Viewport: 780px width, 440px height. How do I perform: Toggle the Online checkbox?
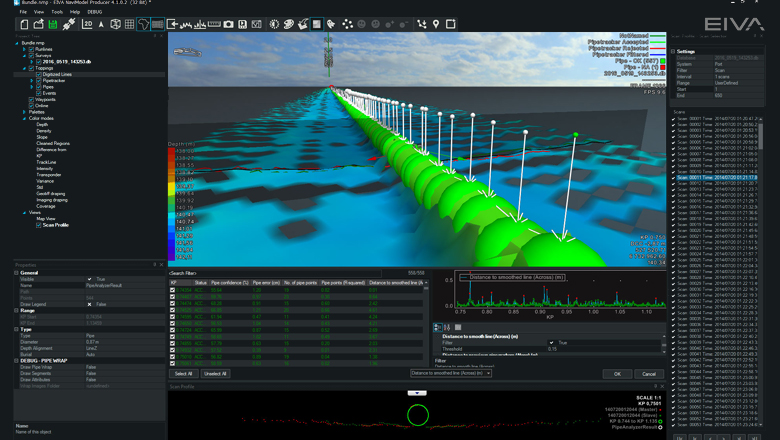31,106
